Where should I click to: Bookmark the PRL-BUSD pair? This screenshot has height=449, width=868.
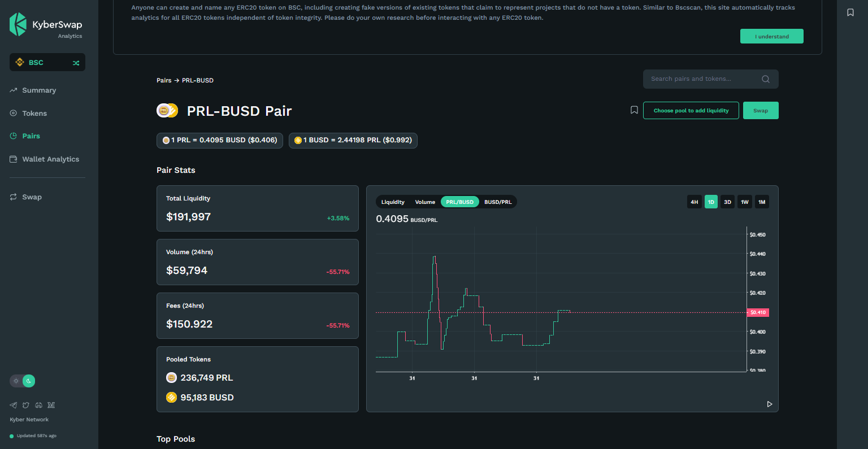pyautogui.click(x=634, y=110)
